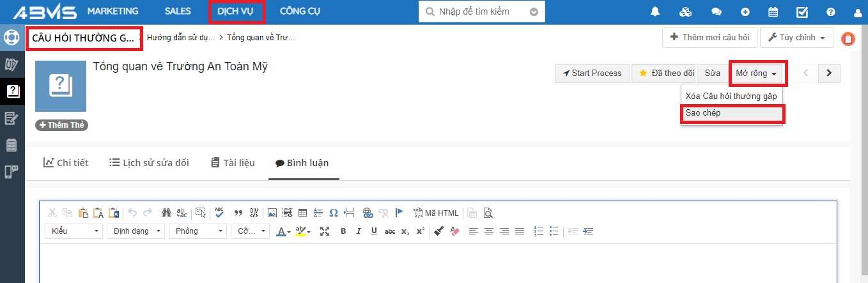The image size is (868, 283).
Task: Insert table in the editor
Action: (303, 213)
